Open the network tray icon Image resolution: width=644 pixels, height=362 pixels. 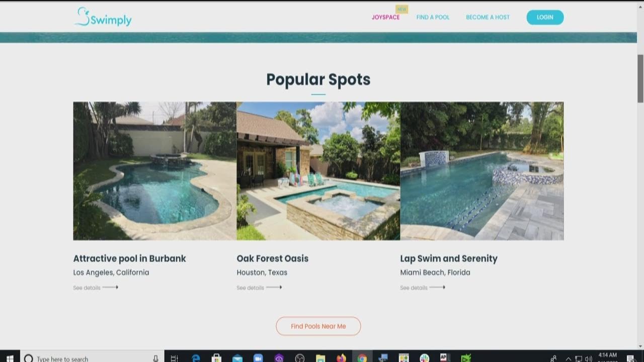579,359
